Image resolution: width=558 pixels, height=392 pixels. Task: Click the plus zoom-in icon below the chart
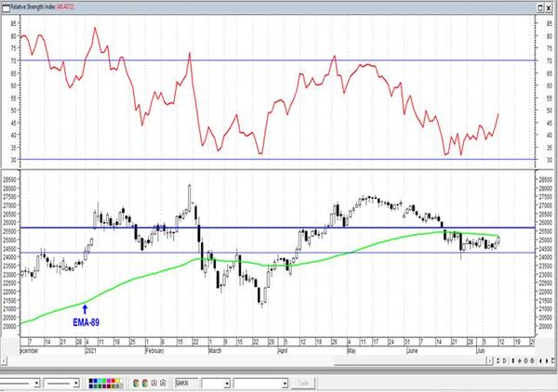tap(520, 360)
